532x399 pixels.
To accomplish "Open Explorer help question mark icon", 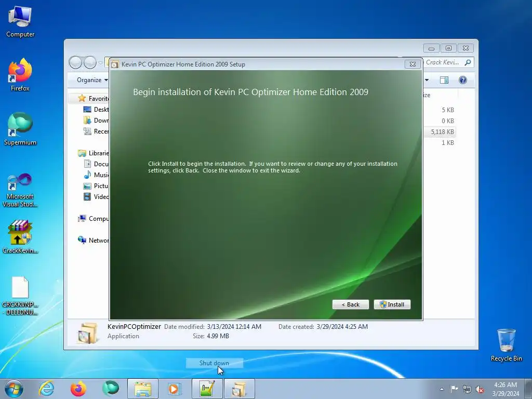I will pyautogui.click(x=462, y=80).
